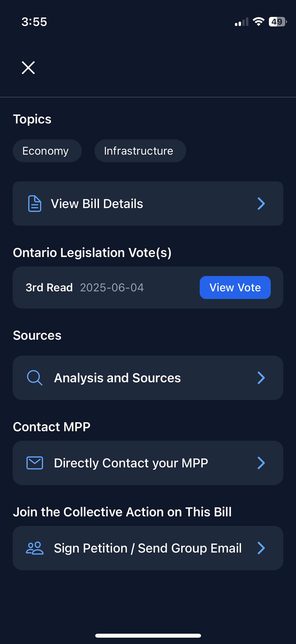Tap the 3rd Read date 2025-06-04
The height and width of the screenshot is (644, 296).
[112, 287]
